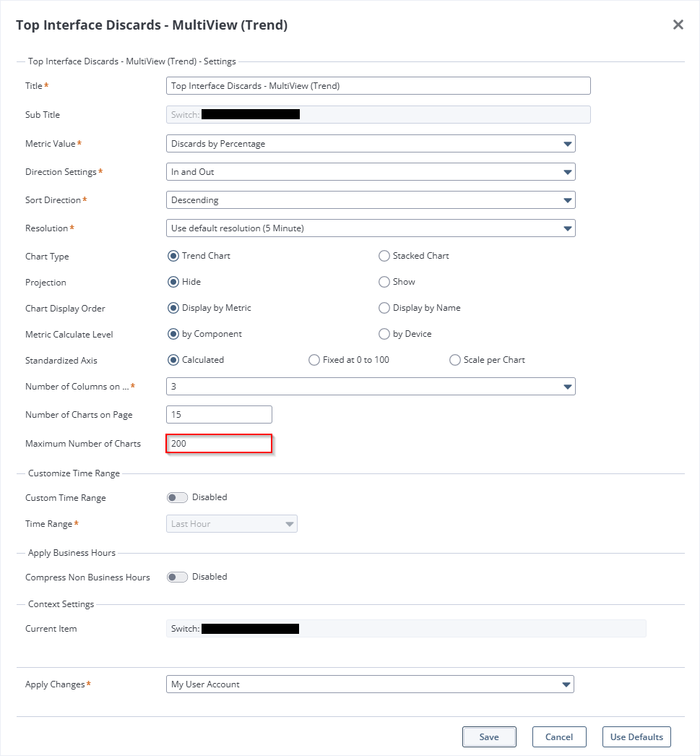This screenshot has width=700, height=756.
Task: Open the Apply Changes dropdown
Action: tap(370, 684)
